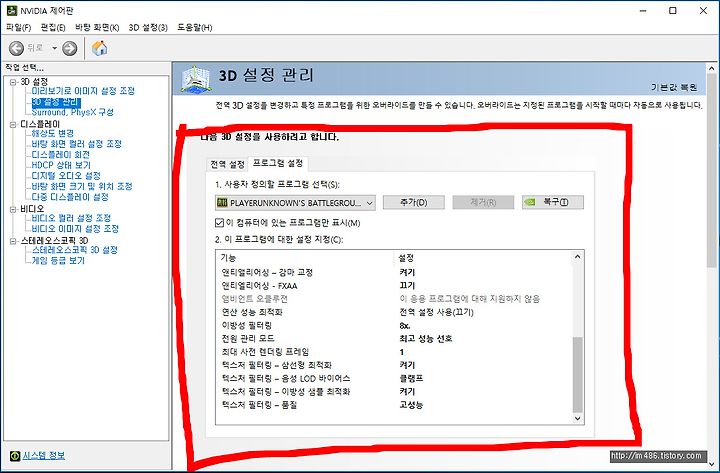
Task: Toggle 이 컴퓨터에 있는 프로그램만 표시 checkbox
Action: (x=219, y=223)
